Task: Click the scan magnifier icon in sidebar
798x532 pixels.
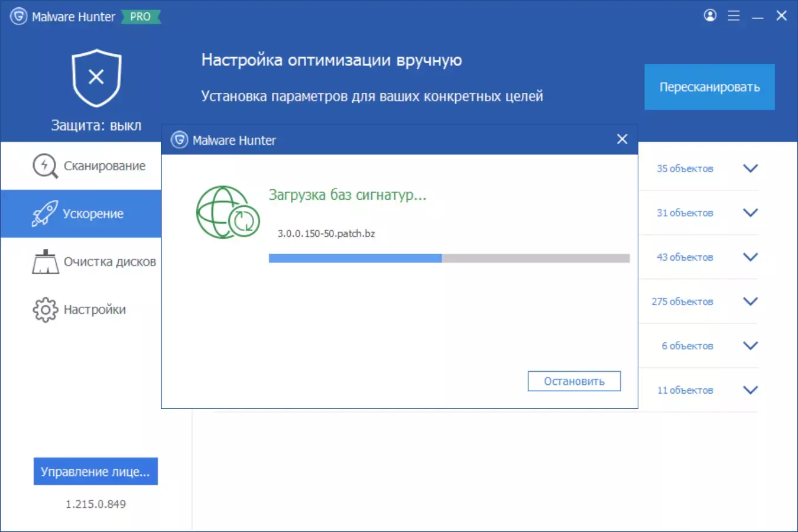Action: pos(45,166)
